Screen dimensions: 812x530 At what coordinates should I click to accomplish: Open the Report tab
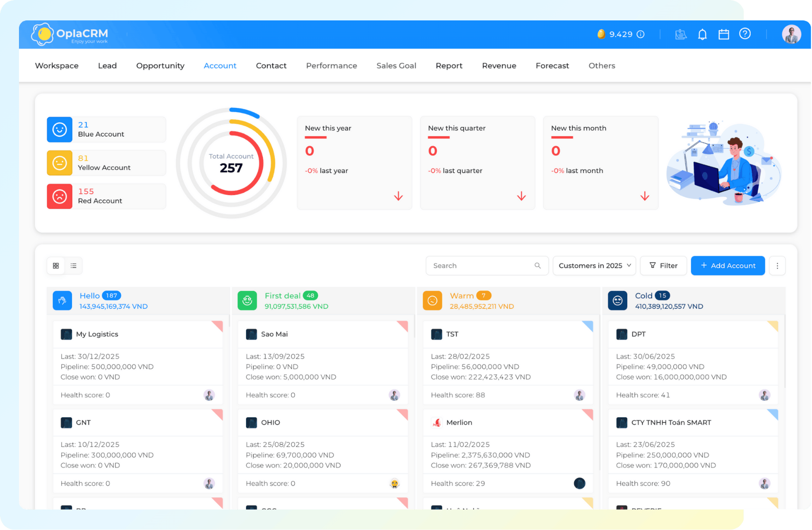(449, 66)
